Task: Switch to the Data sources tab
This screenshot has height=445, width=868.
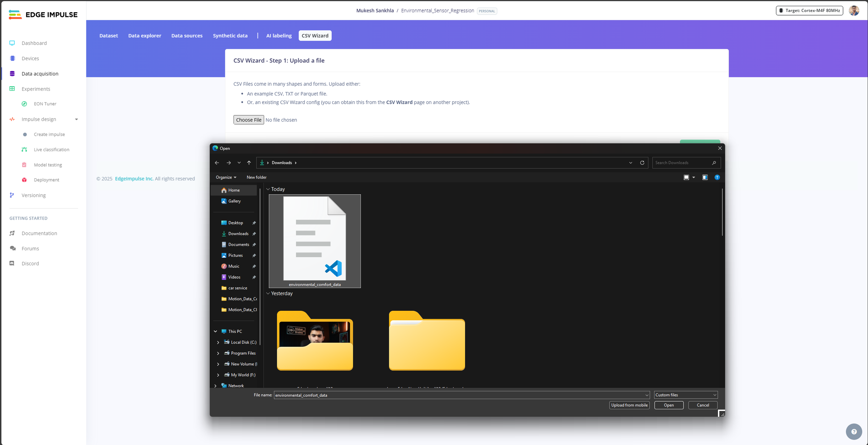Action: (187, 35)
